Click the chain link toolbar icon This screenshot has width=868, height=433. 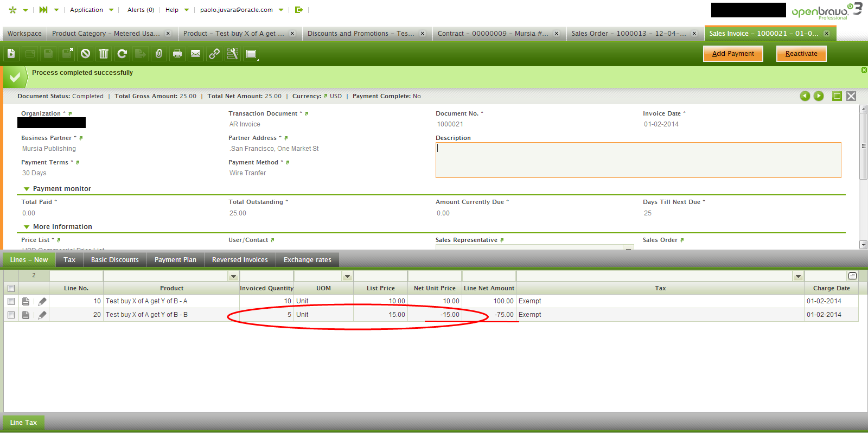click(x=214, y=54)
